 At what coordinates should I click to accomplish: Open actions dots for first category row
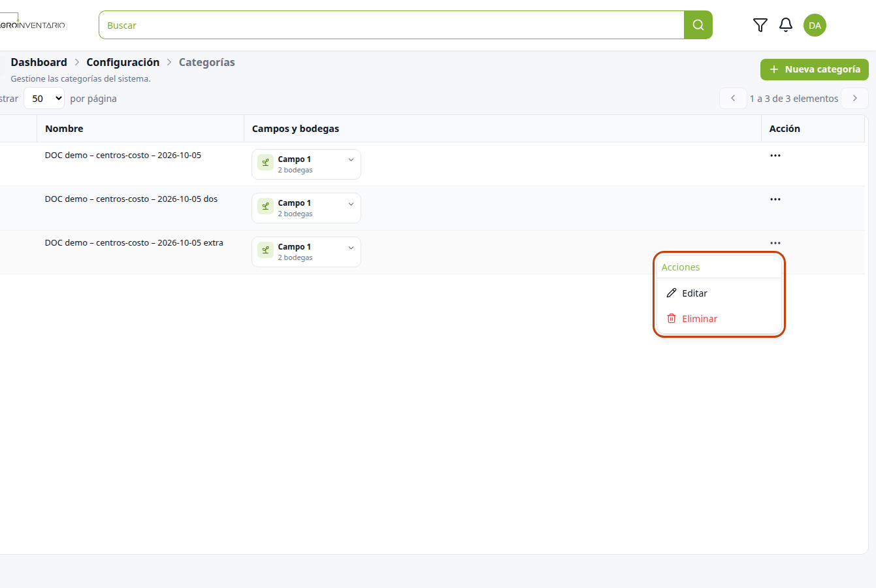coord(775,155)
